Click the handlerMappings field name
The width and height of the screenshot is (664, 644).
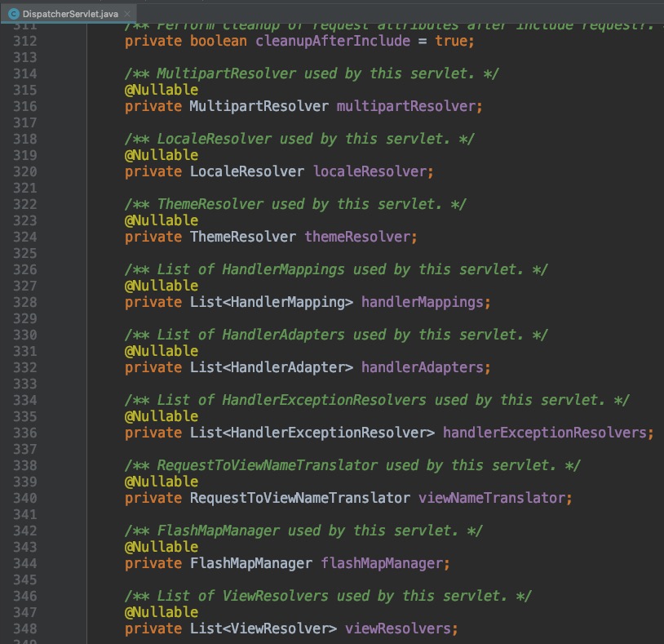(422, 302)
